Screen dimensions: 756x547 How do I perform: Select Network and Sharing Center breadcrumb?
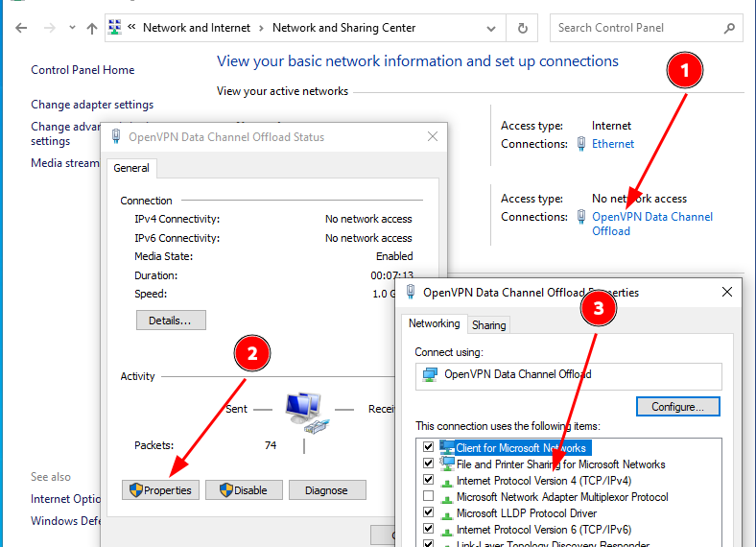tap(343, 28)
